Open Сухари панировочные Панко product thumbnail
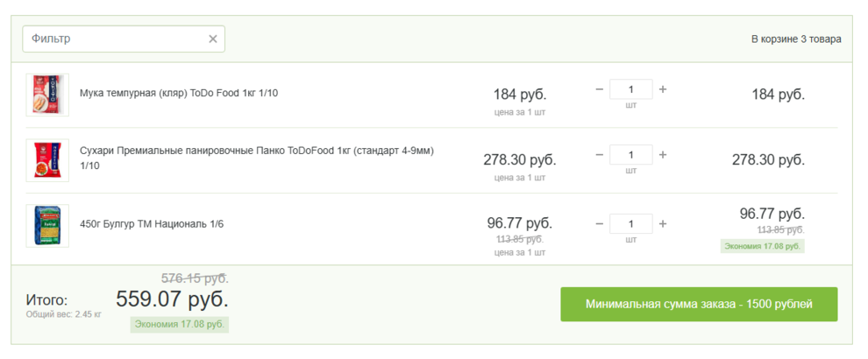868x359 pixels. [47, 160]
